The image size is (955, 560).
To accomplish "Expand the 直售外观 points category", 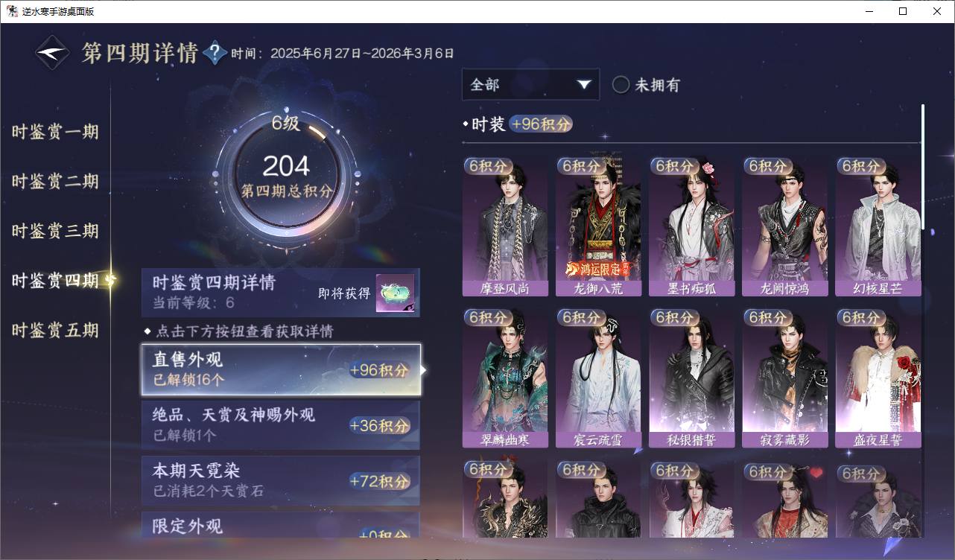I will [x=281, y=369].
